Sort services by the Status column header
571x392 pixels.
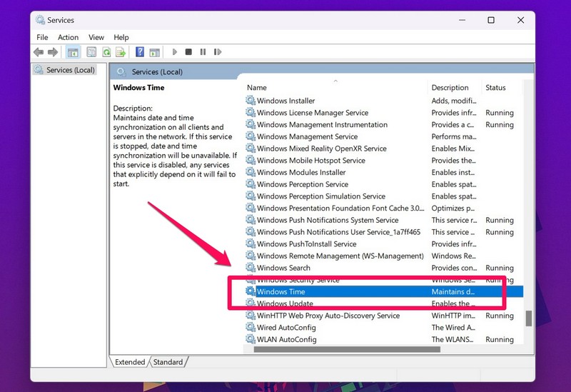[x=495, y=88]
